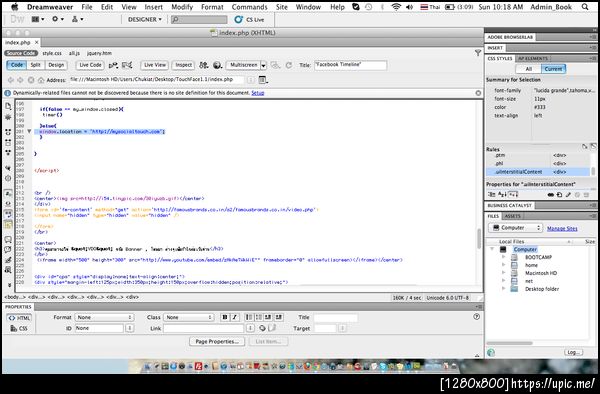Click the attach style sheet icon
The width and height of the screenshot is (600, 394).
coord(551,195)
